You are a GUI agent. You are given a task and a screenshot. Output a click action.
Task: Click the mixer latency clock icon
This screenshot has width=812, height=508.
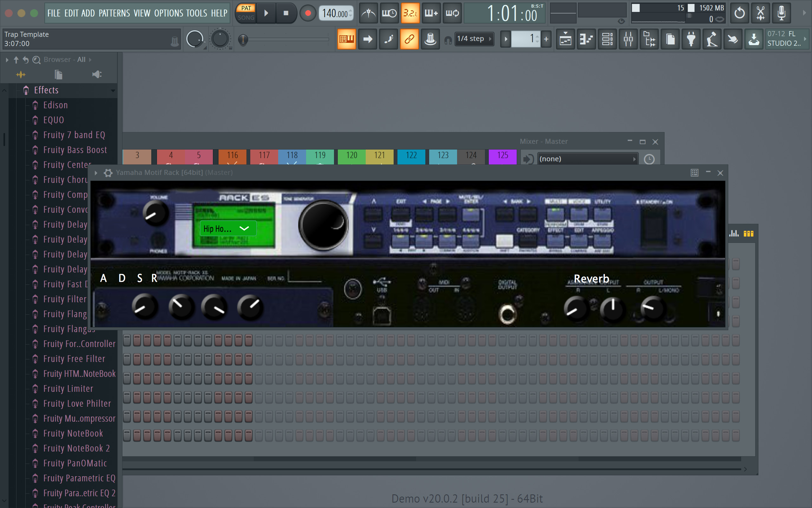[x=649, y=159]
